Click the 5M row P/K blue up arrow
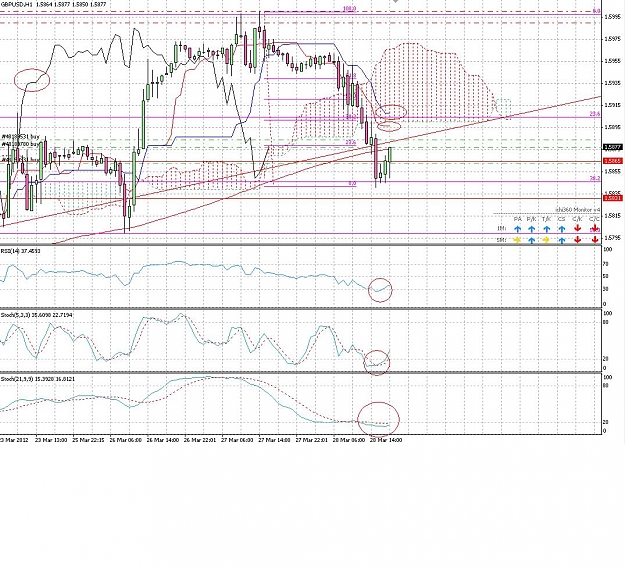 (x=531, y=240)
